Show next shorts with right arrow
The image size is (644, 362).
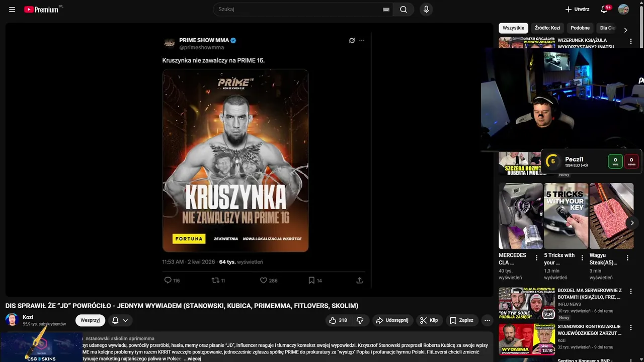[632, 223]
